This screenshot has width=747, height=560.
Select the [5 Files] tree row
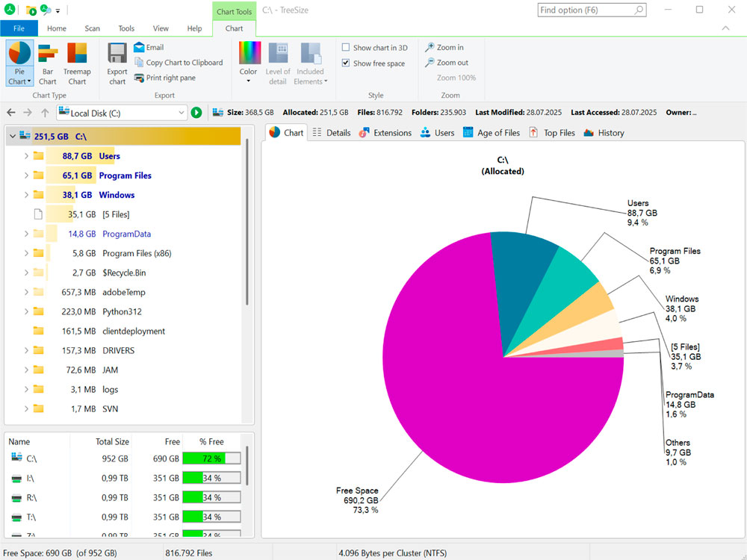click(x=124, y=214)
